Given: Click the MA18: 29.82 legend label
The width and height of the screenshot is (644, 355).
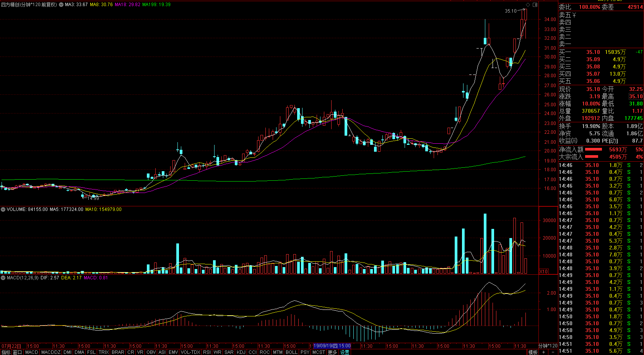Looking at the screenshot, I should 127,5.
